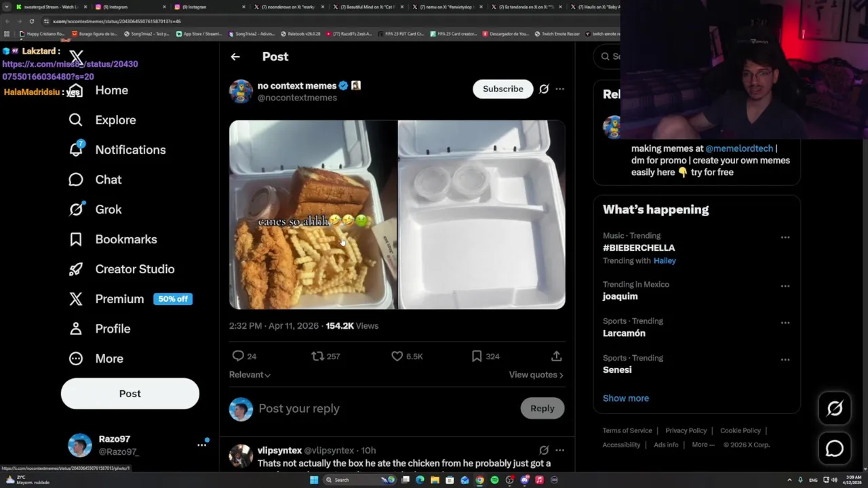Open Notifications in the sidebar
868x488 pixels.
point(117,150)
